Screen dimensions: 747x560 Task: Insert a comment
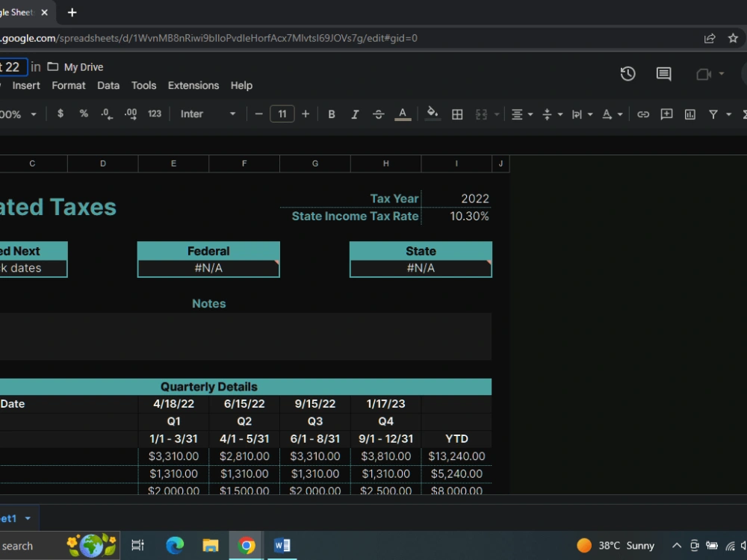pos(666,114)
